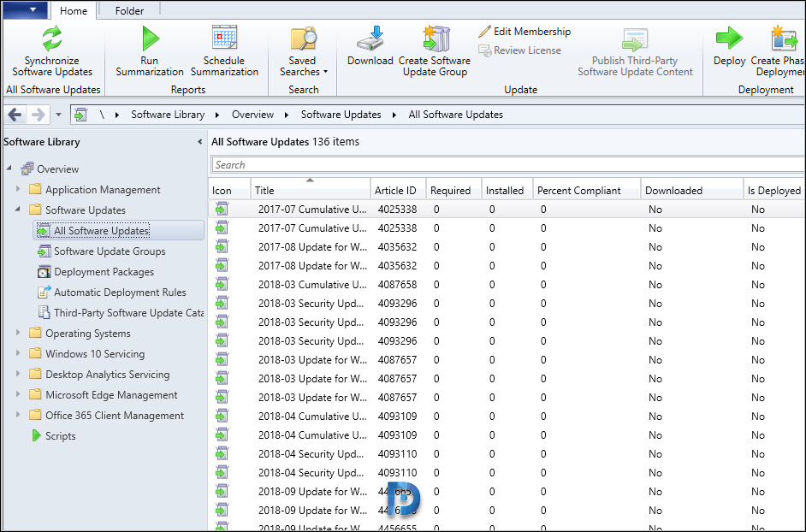Sort by Installed column header
The image size is (806, 532).
(x=507, y=190)
